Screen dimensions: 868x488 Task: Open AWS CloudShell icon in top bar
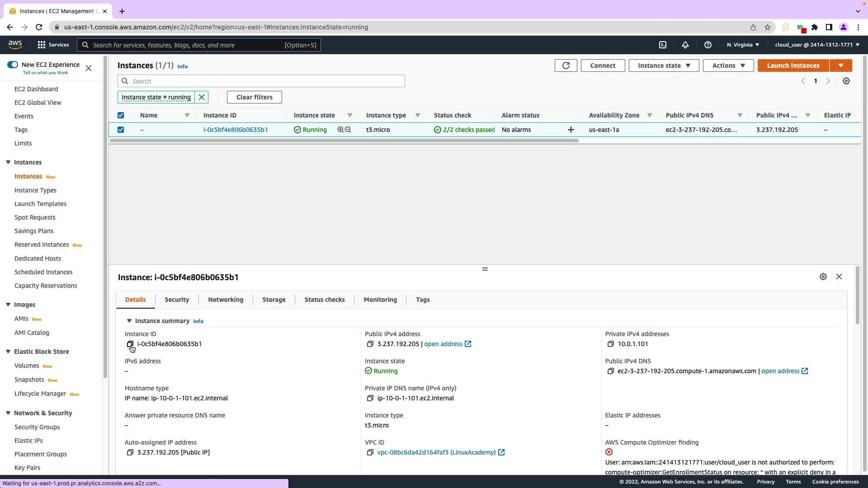pyautogui.click(x=663, y=45)
